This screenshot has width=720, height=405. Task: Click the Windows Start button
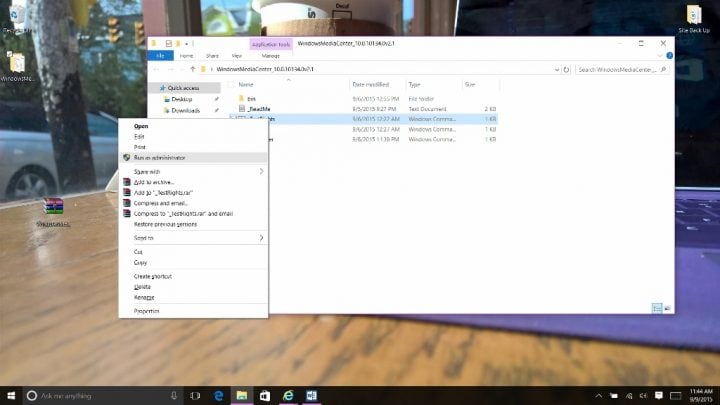click(11, 395)
